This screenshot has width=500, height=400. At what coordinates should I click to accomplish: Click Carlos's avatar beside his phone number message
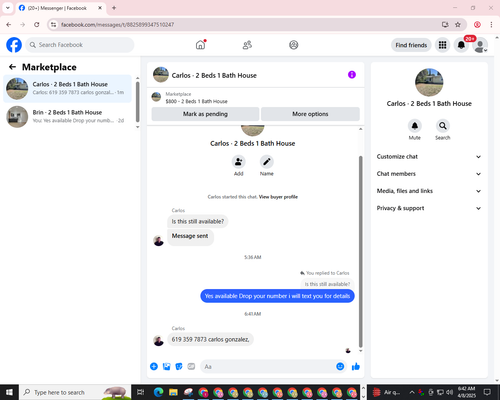point(158,341)
